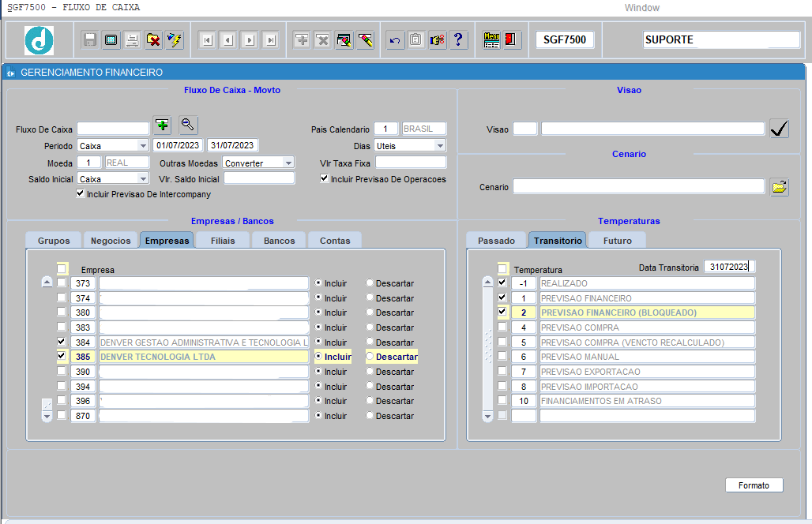Go to first record navigation icon
The image size is (812, 524).
coord(208,39)
